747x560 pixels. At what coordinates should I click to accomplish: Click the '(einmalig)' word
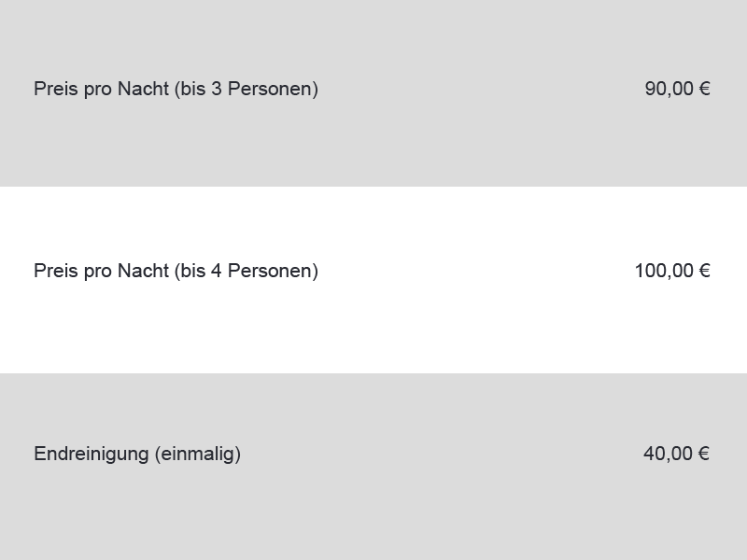pos(198,454)
